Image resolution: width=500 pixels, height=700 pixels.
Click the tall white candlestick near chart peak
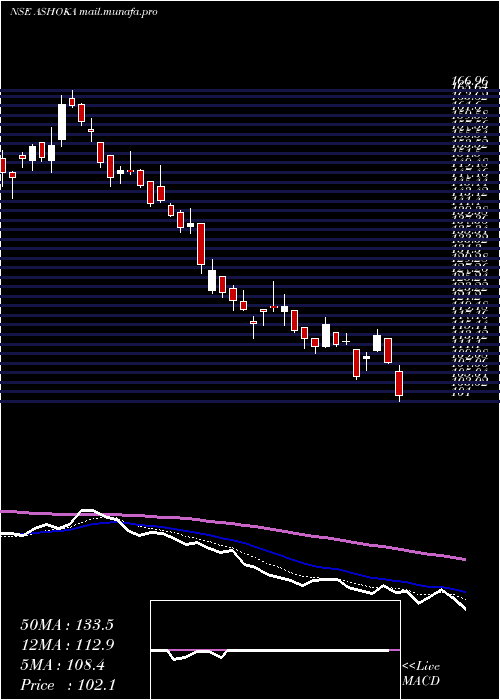[62, 122]
